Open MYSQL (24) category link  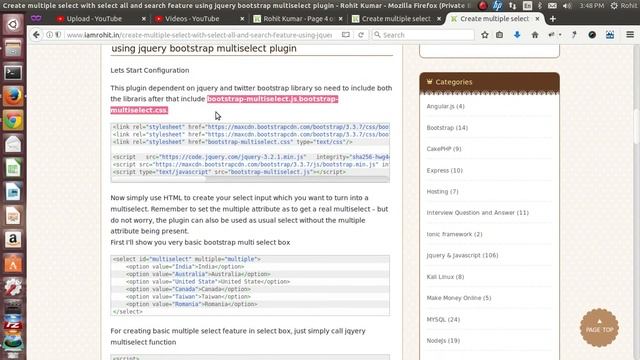click(443, 319)
